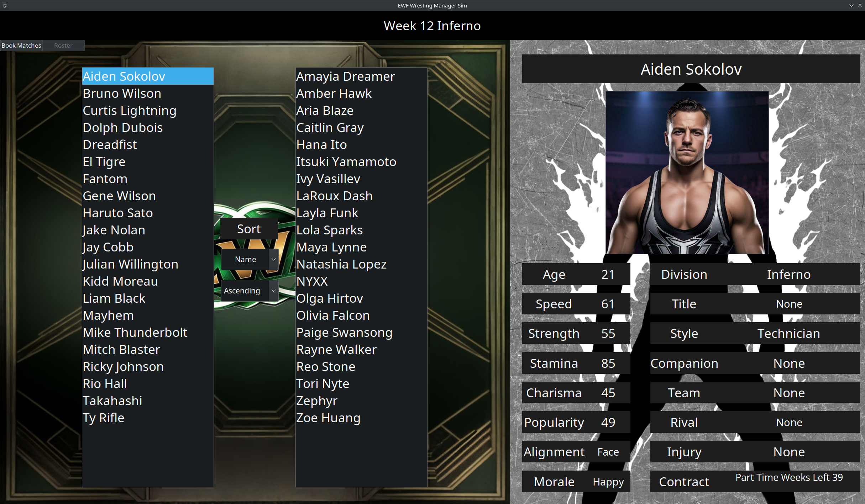
Task: Click Aiden Sokolov's portrait image
Action: pyautogui.click(x=687, y=173)
